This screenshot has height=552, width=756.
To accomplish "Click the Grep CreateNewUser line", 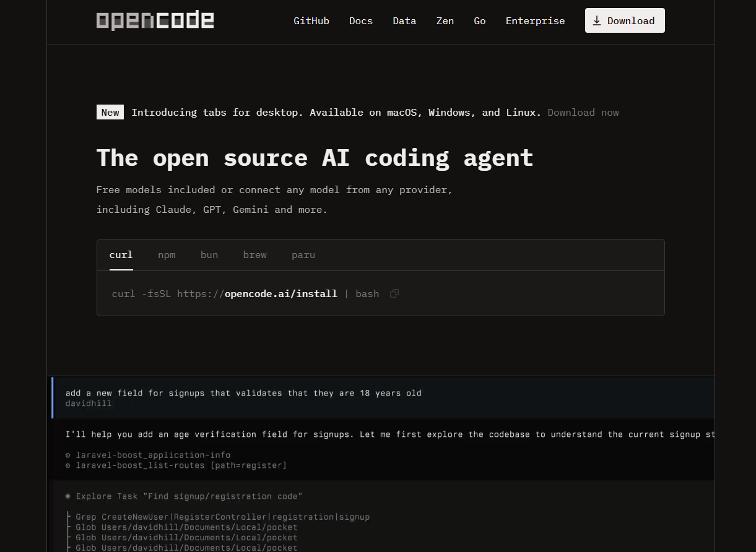I will (217, 517).
